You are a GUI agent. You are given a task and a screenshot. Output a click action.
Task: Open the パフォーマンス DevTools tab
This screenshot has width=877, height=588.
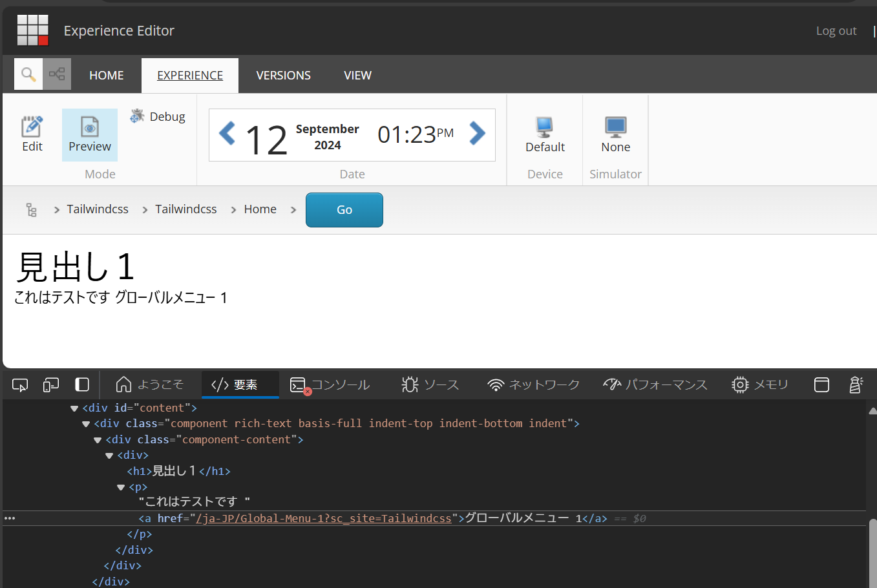point(655,385)
